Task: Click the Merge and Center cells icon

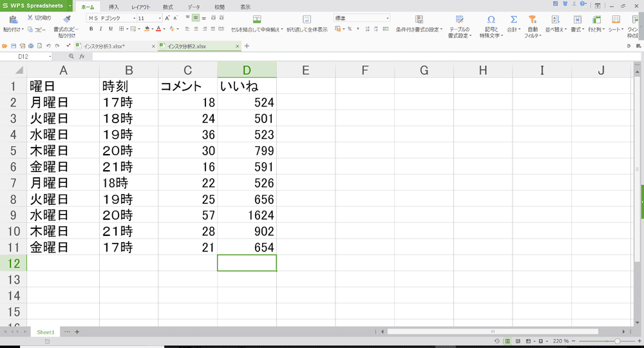Action: 257,19
